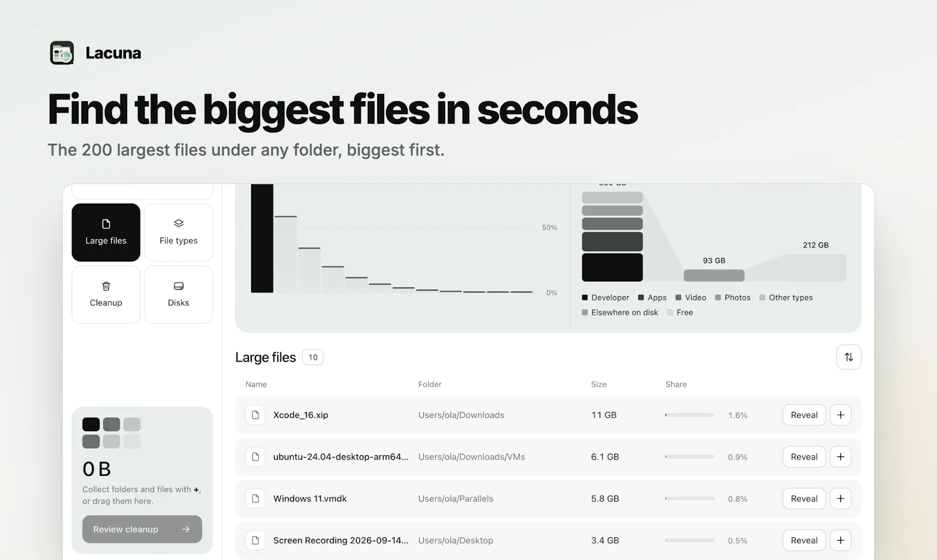Click the Developer legend swatch
The image size is (937, 560).
584,298
